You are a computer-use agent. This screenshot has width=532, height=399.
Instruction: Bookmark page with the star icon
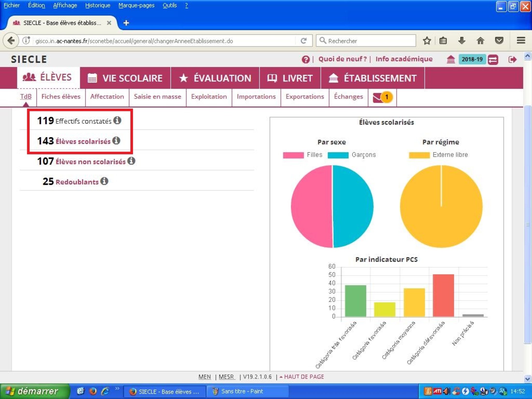click(427, 41)
